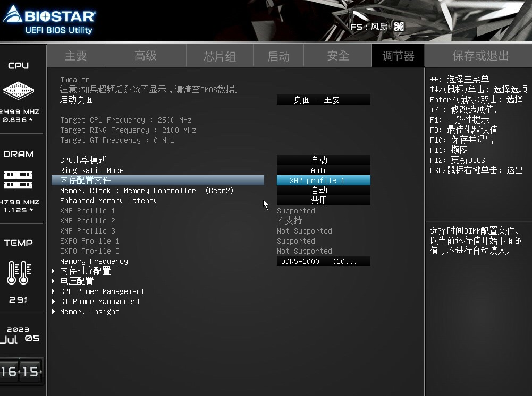Open CPU比率模式 value box set to 自动
Screen dimensions: 532x396
pos(323,160)
